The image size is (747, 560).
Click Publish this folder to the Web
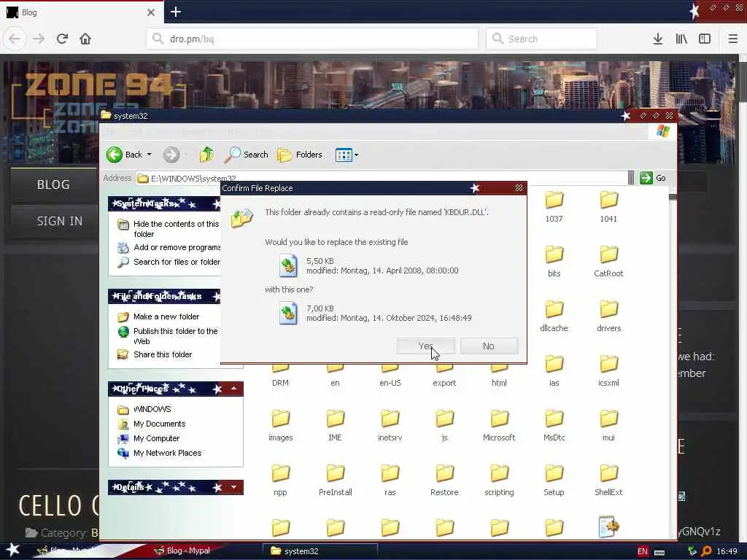(168, 336)
